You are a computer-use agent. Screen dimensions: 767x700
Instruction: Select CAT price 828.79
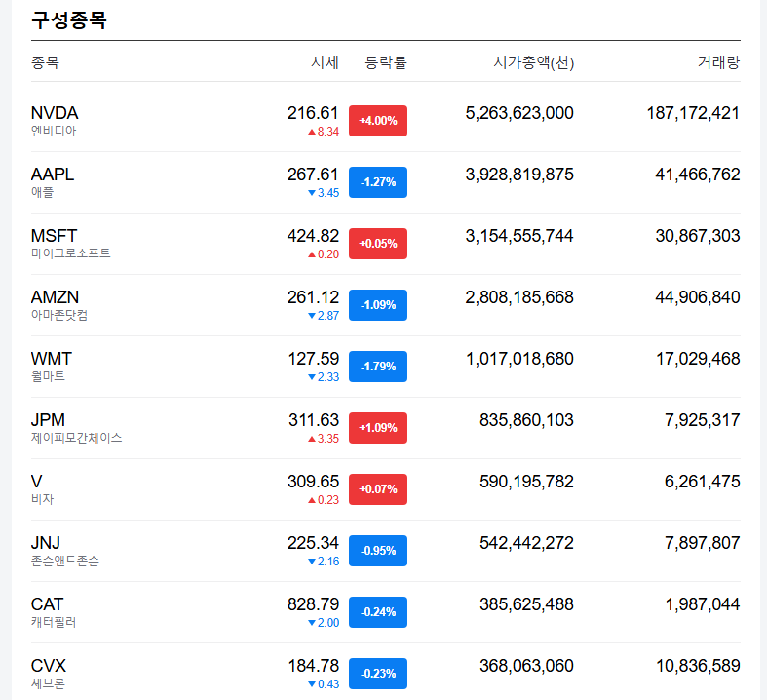pos(313,604)
